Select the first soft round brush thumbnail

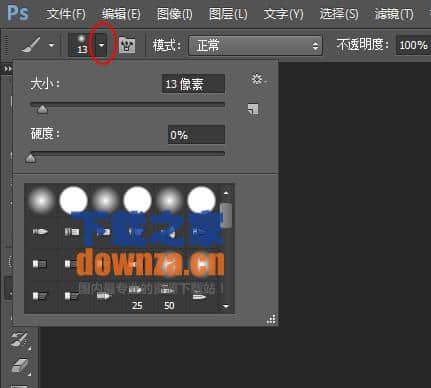tap(41, 200)
